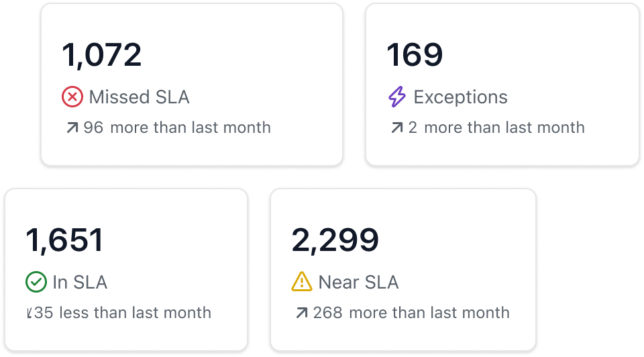The width and height of the screenshot is (644, 357).
Task: Click "2 more than last month" text
Action: (x=496, y=127)
